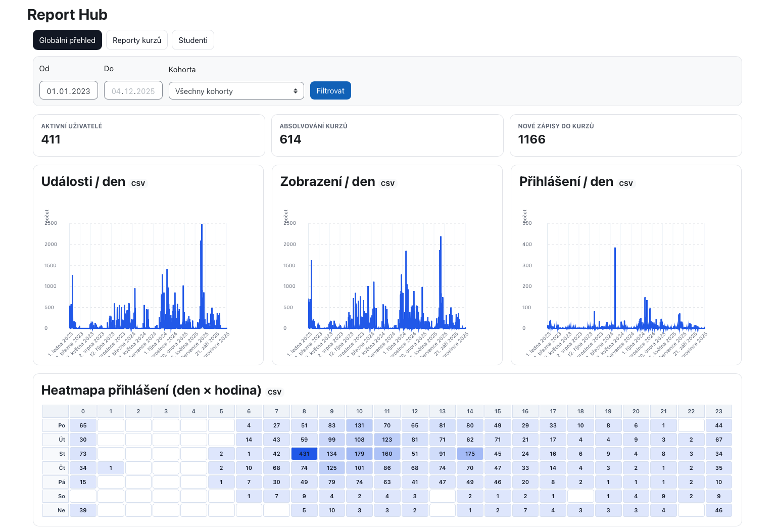Click the Absolvování kurzů stat card

[387, 135]
